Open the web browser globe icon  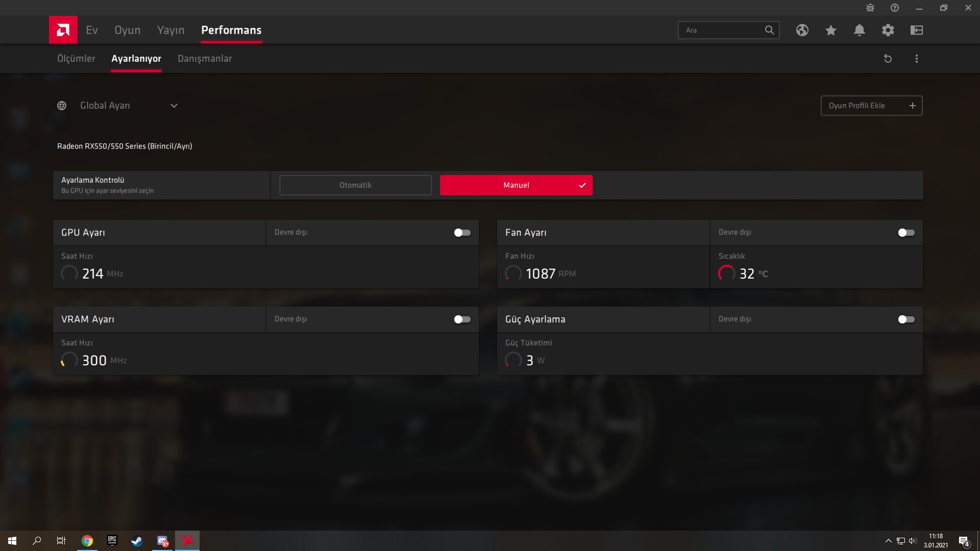pos(802,30)
